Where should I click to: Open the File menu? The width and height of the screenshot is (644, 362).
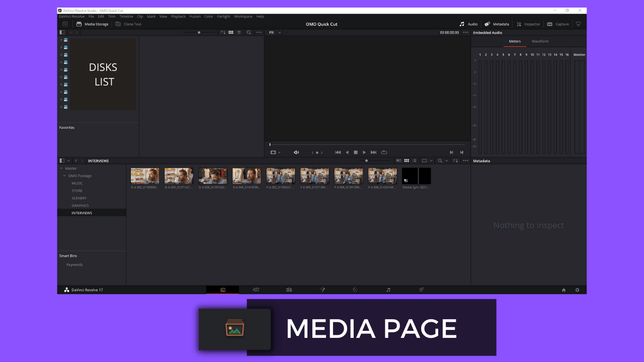[x=91, y=17]
